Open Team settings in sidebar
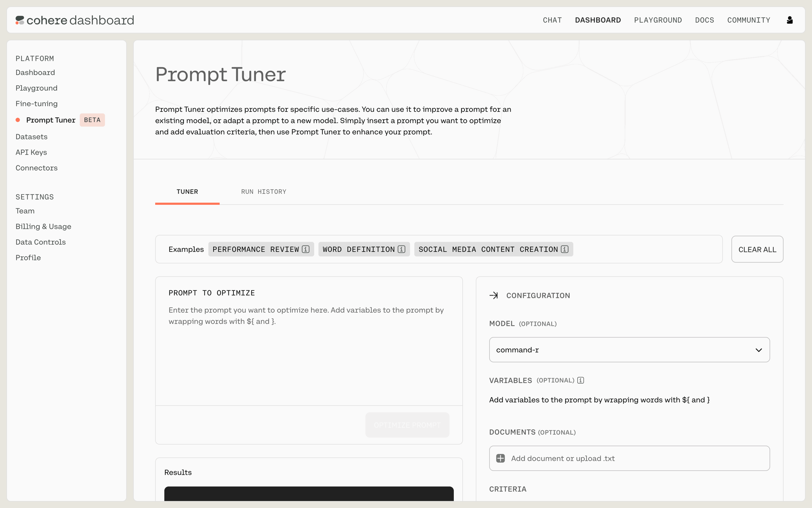 click(x=25, y=211)
